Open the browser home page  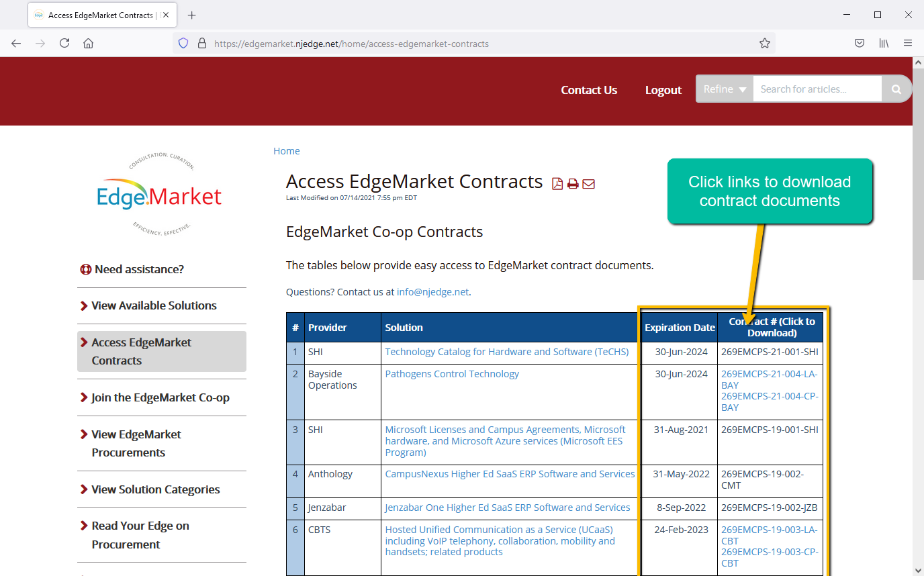click(x=88, y=43)
